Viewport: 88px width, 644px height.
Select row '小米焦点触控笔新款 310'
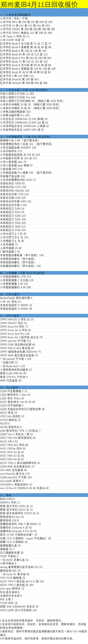tap(15, 112)
